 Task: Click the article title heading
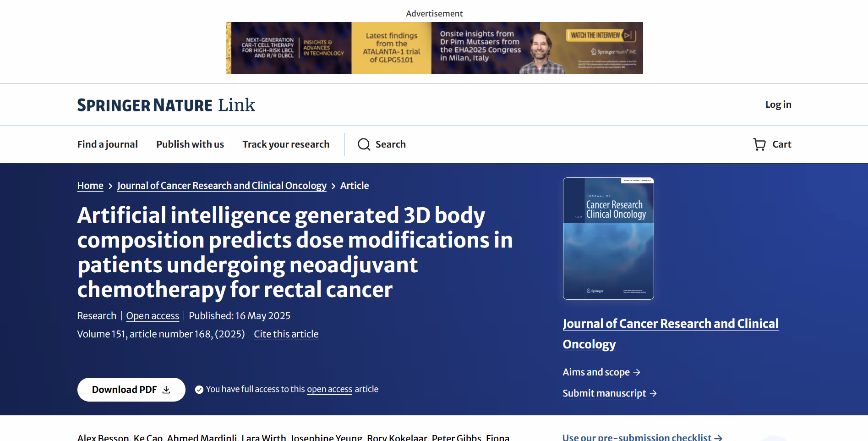click(295, 252)
